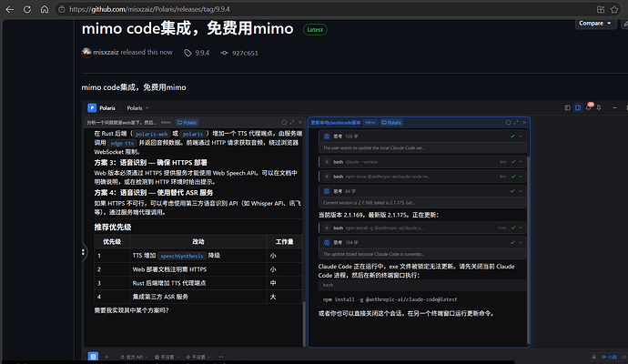Screen dimensions: 628x364
Task: Click the blue grid icon in bottom bar
Action: [x=93, y=356]
